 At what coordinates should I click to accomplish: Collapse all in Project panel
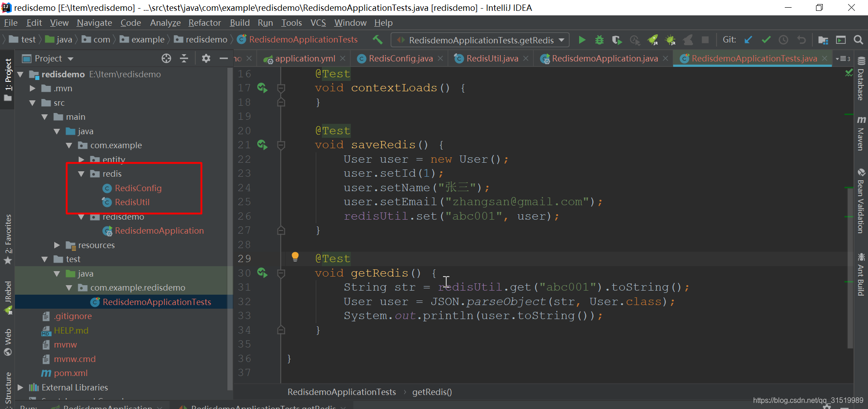click(184, 58)
